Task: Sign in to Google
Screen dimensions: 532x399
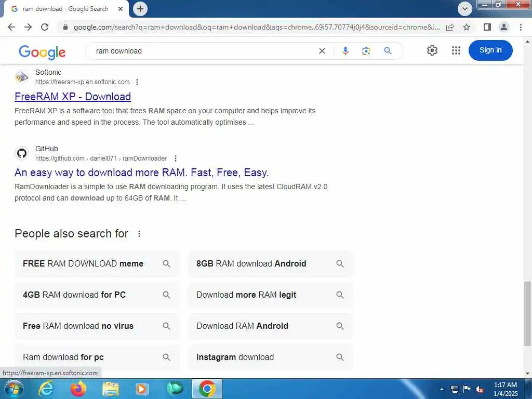Action: pos(490,50)
